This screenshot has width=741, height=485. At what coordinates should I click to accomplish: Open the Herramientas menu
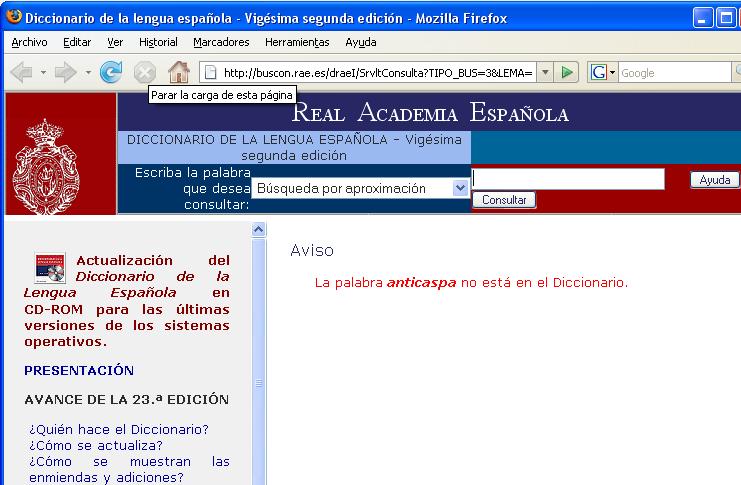pos(297,42)
